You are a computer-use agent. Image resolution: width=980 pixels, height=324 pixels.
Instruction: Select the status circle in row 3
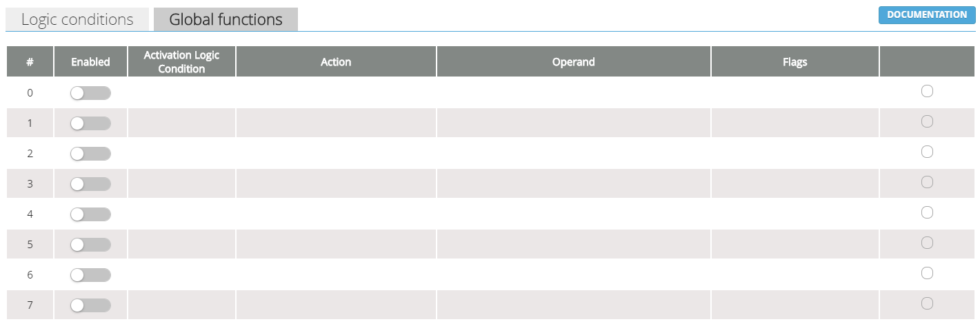[927, 182]
